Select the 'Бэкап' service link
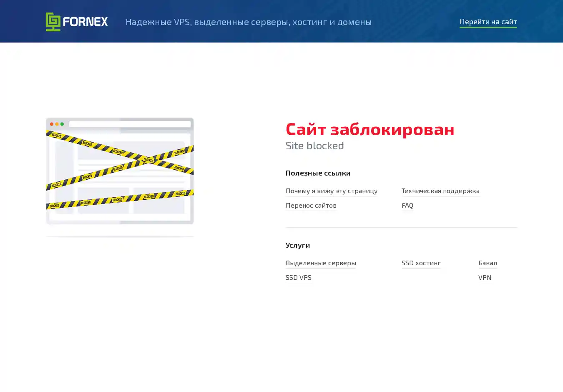 click(488, 263)
